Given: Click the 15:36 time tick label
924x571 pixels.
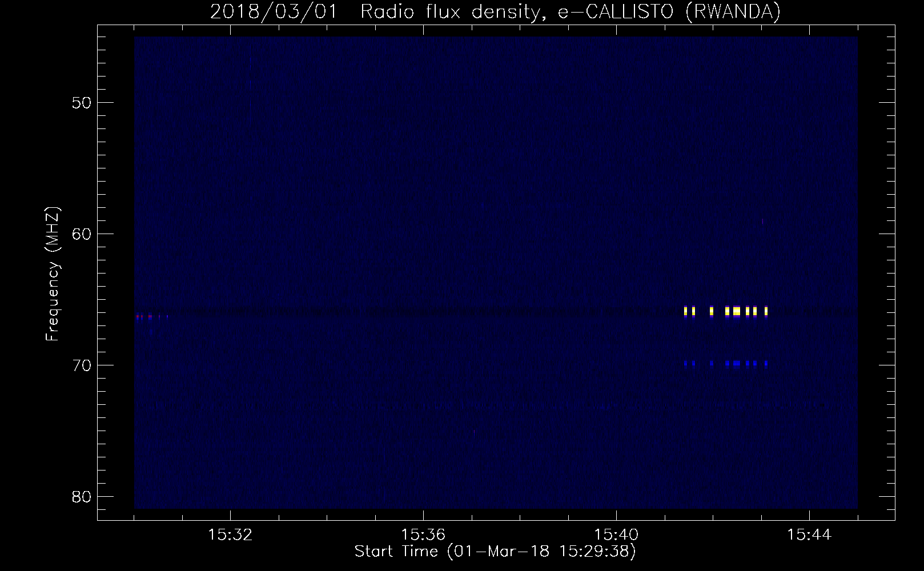Looking at the screenshot, I should point(423,535).
